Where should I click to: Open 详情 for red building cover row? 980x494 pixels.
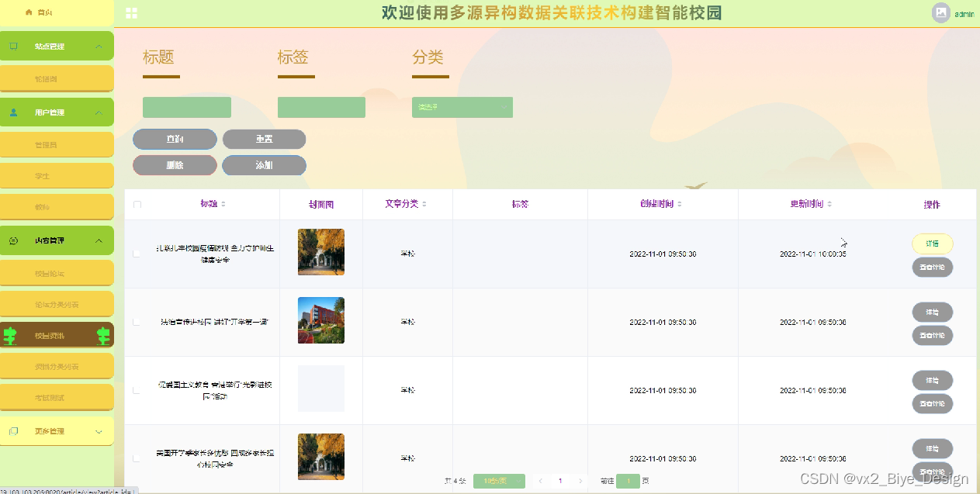pos(933,313)
